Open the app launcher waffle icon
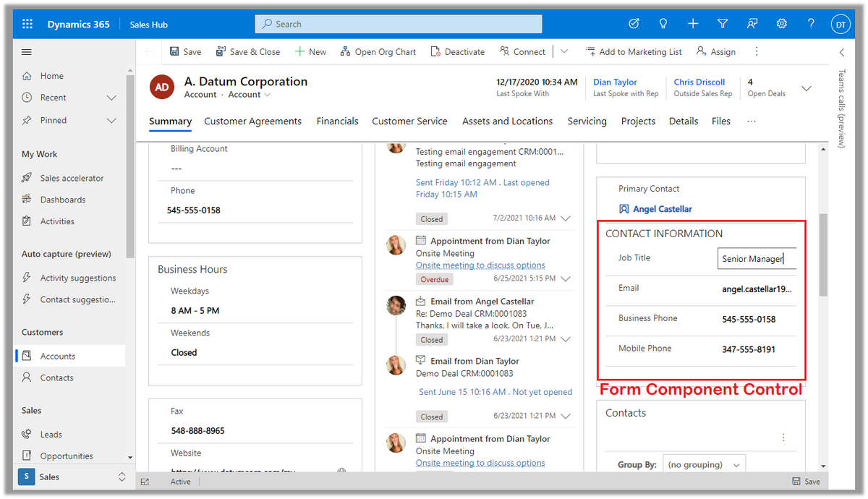Screen dimensions: 868x499 click(27, 24)
